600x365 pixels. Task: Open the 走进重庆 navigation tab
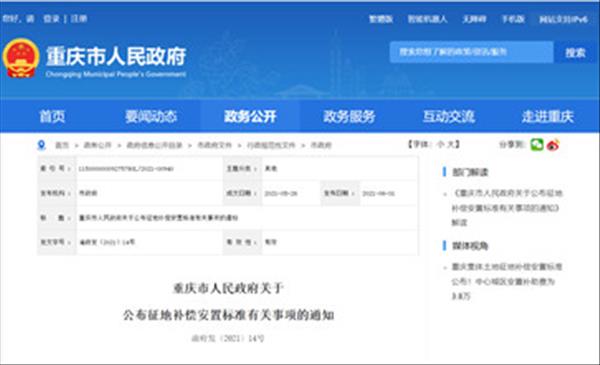point(548,116)
